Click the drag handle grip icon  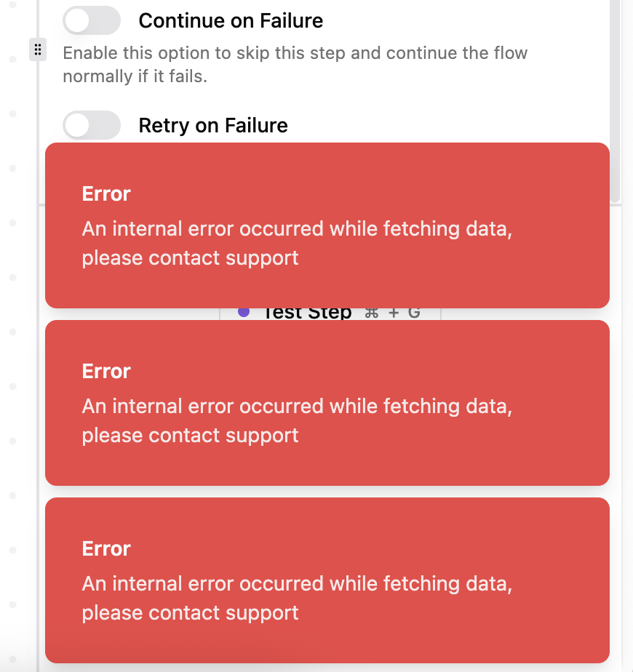[x=38, y=49]
